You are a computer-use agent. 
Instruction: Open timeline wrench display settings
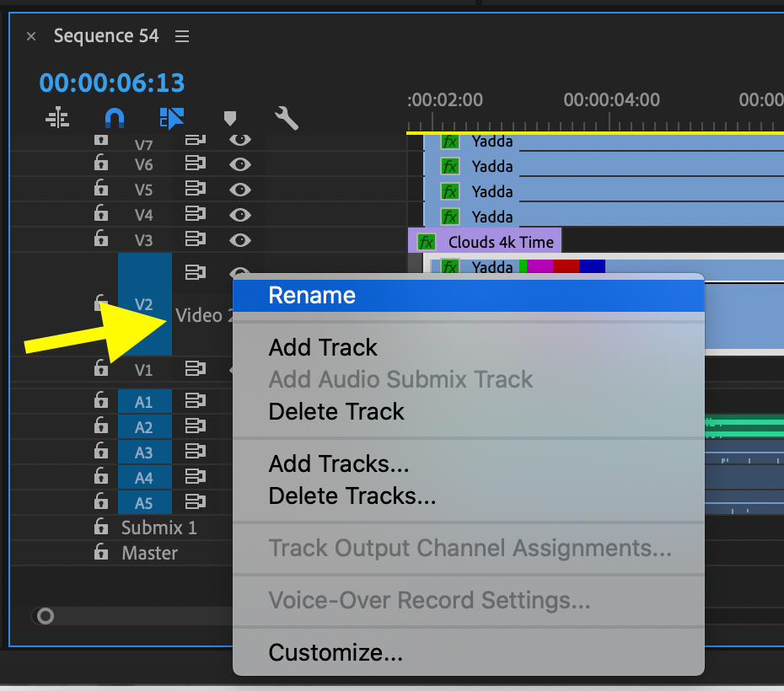287,118
